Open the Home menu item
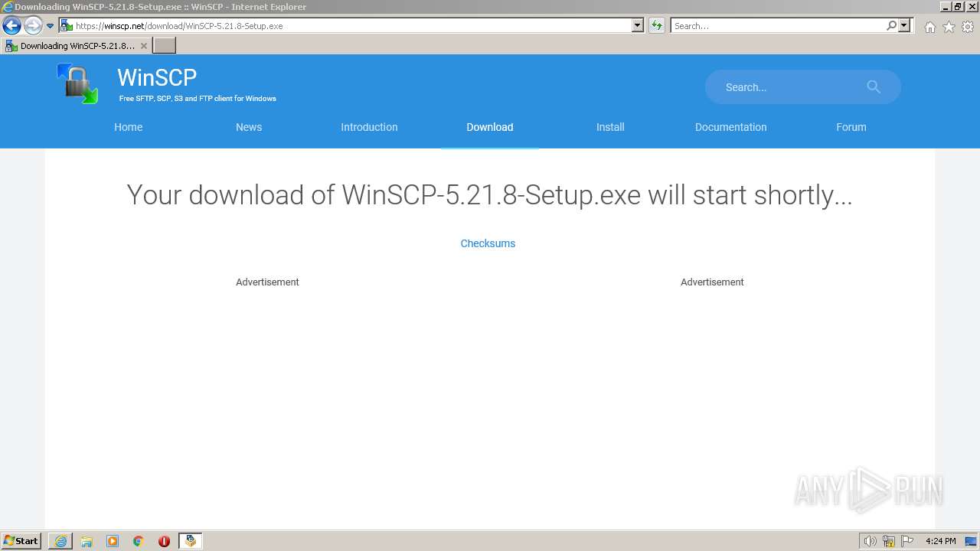 (129, 127)
